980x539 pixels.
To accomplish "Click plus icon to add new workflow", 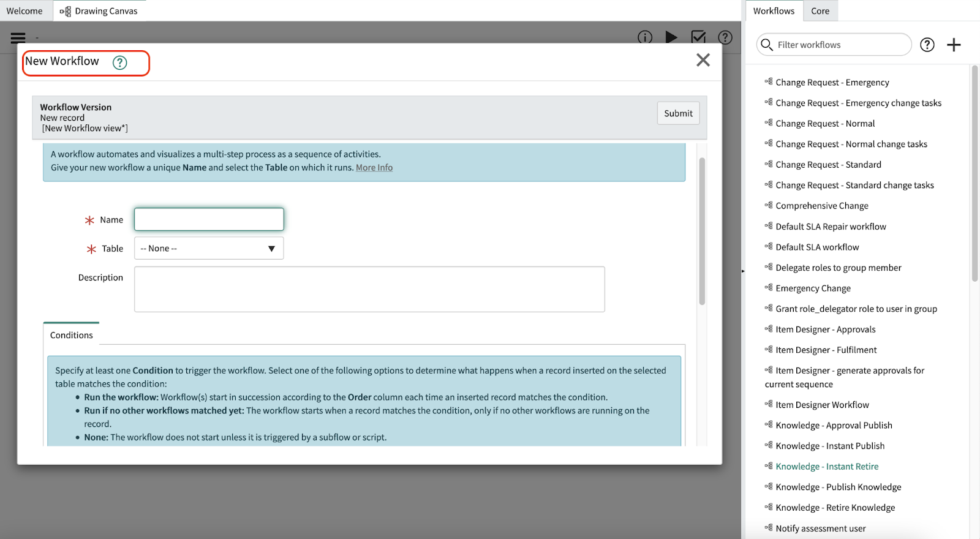I will [954, 45].
